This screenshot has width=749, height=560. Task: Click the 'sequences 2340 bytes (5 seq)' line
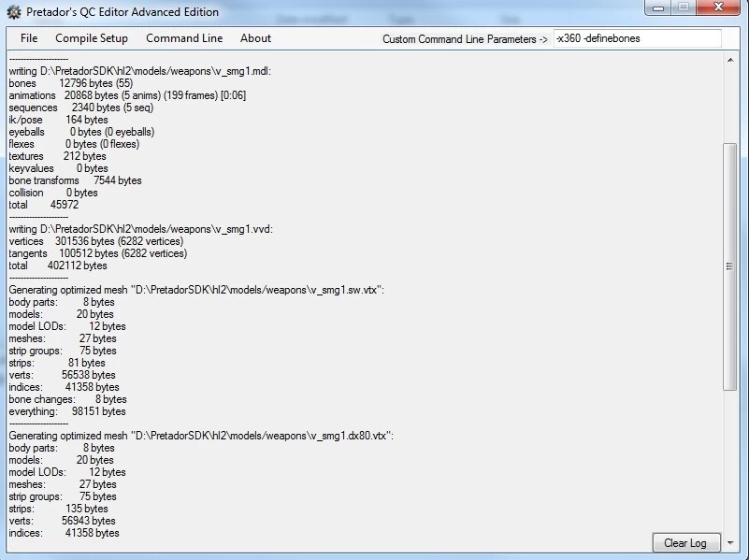point(81,108)
